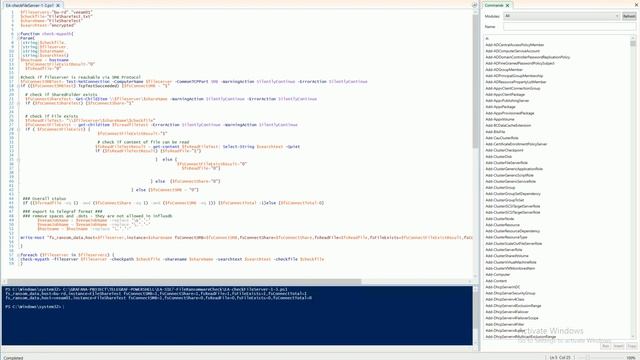
Task: Select Add-ClusterVirtualMachineRole command
Action: 511,262
